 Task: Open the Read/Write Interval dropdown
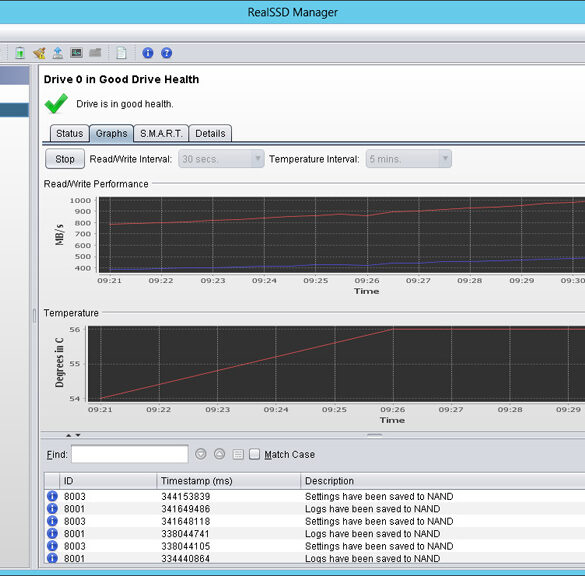click(221, 159)
